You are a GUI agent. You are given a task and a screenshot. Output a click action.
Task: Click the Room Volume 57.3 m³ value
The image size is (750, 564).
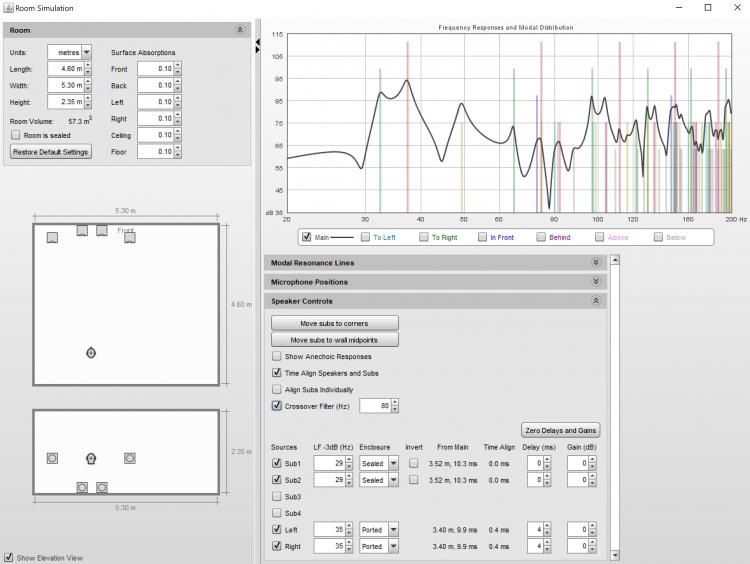[x=80, y=121]
